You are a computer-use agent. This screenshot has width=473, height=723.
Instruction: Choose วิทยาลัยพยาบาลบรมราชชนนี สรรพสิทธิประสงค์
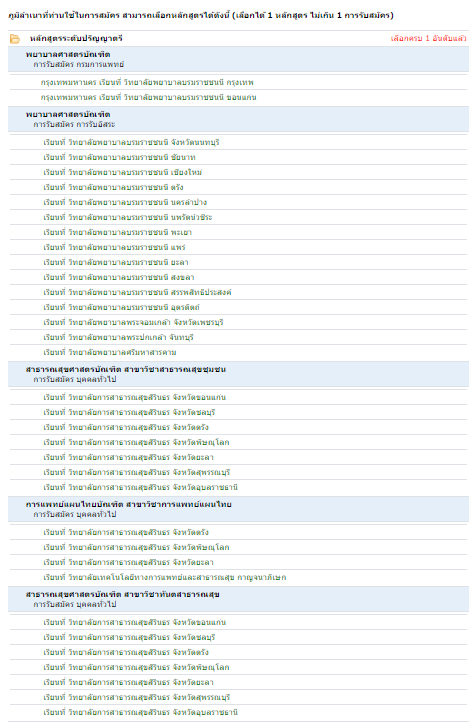pyautogui.click(x=137, y=292)
